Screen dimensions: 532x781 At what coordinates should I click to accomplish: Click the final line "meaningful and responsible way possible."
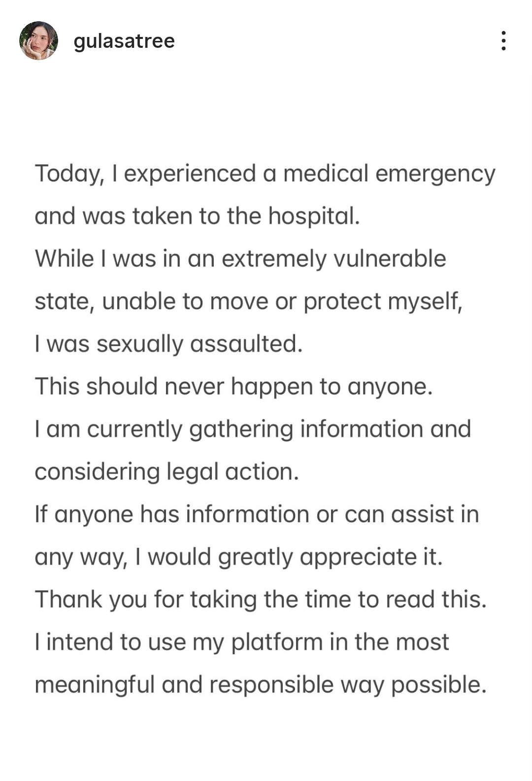pyautogui.click(x=261, y=685)
